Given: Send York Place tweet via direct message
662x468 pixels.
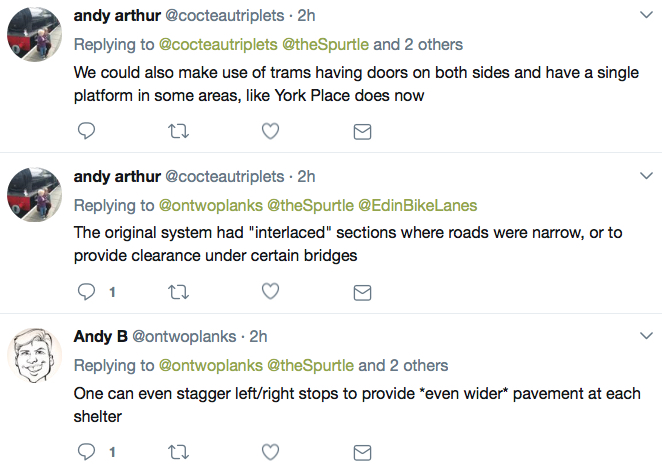Looking at the screenshot, I should tap(362, 132).
